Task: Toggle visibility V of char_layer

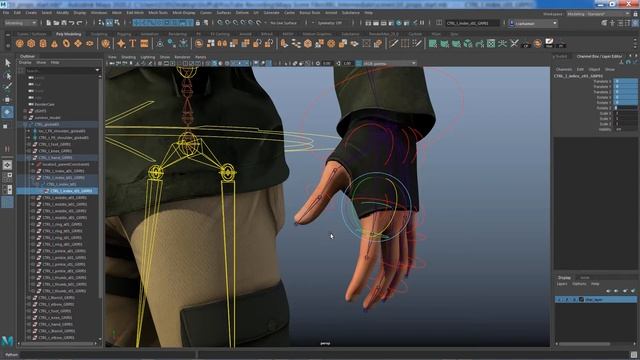Action: (x=559, y=300)
